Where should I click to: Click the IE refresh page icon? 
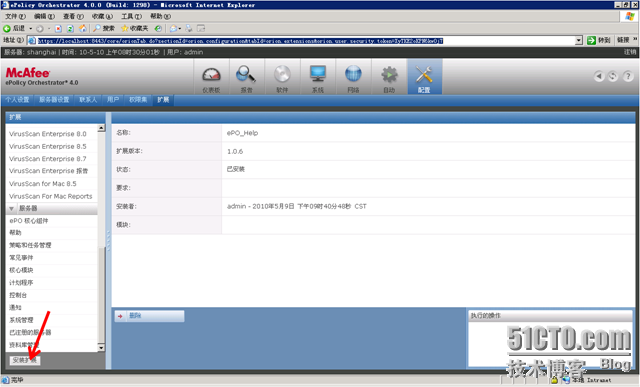click(70, 29)
